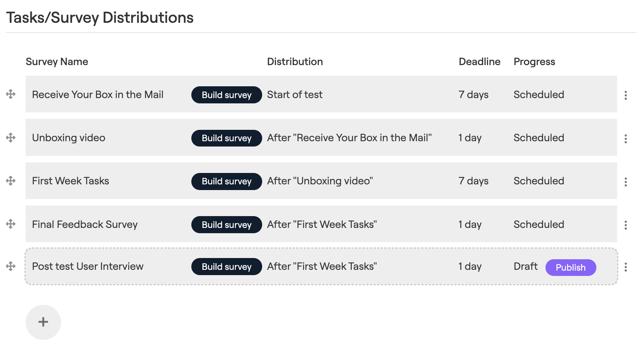644x350 pixels.
Task: Select the "Deadline" column header
Action: (x=480, y=61)
